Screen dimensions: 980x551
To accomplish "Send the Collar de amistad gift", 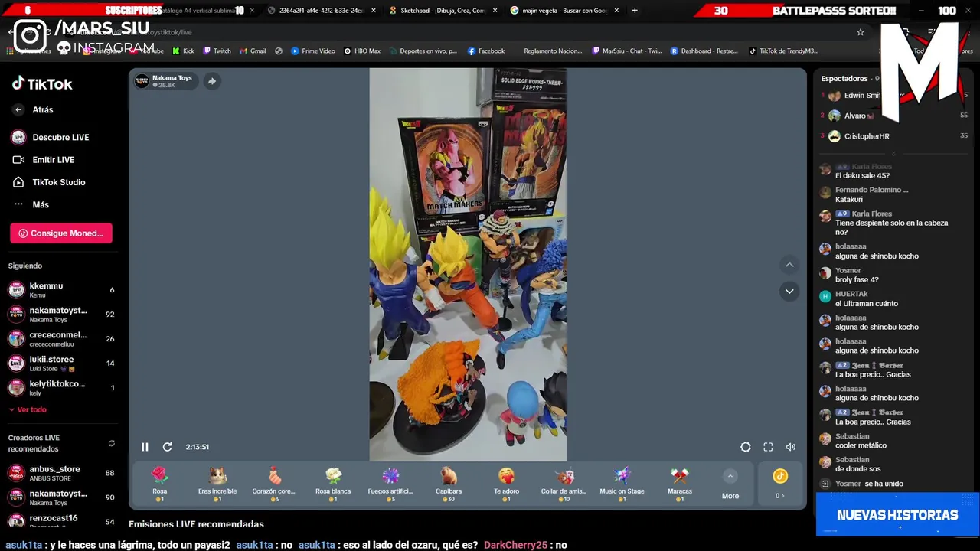I will tap(564, 484).
